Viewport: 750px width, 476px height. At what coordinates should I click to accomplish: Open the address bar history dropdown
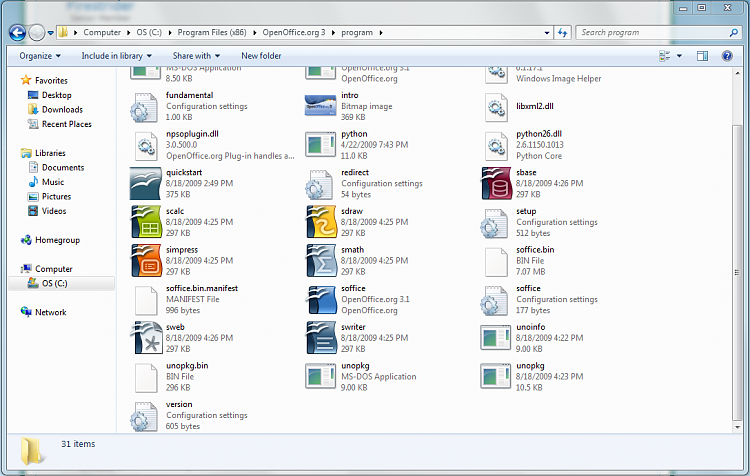[x=547, y=33]
